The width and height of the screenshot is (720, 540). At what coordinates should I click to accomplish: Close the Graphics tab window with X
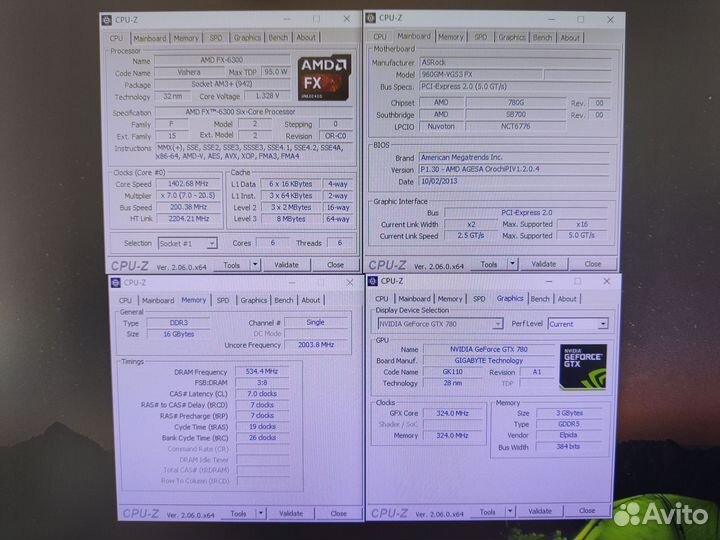pyautogui.click(x=606, y=281)
